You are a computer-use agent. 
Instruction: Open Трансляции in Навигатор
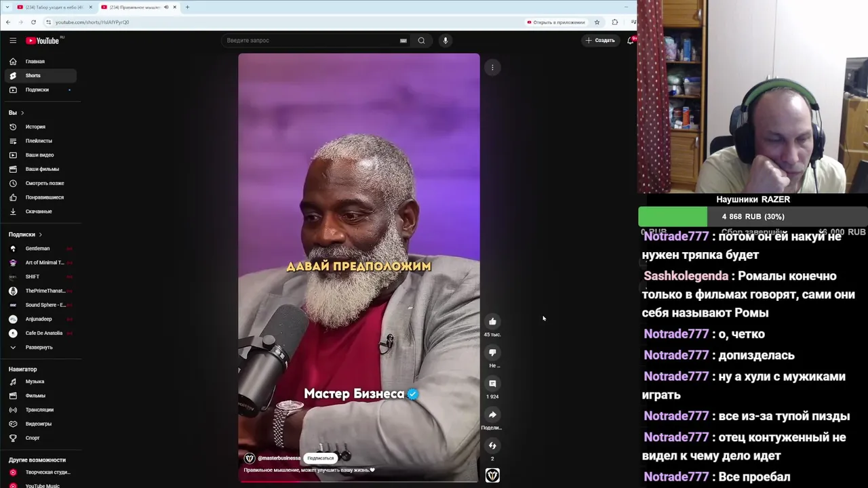[41, 410]
